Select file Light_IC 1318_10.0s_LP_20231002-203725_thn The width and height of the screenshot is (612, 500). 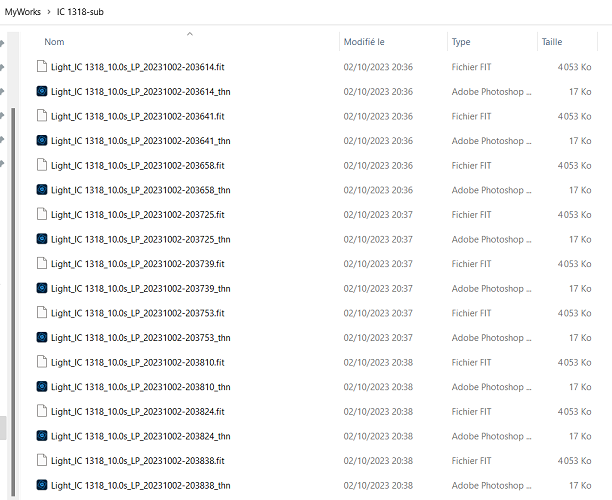click(x=141, y=239)
